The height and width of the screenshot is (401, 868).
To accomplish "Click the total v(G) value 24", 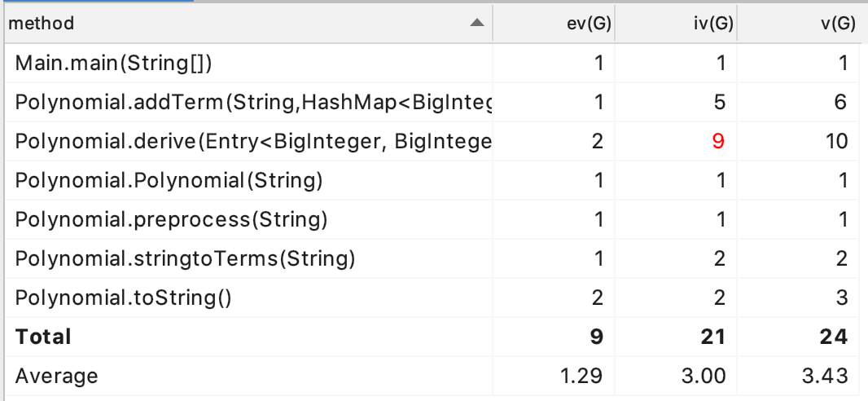I will (835, 337).
